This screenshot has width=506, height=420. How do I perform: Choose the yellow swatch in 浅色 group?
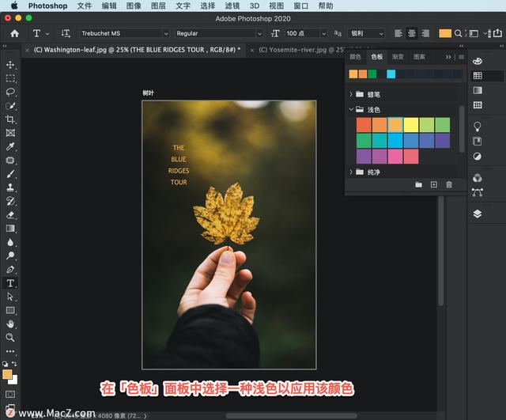click(411, 125)
